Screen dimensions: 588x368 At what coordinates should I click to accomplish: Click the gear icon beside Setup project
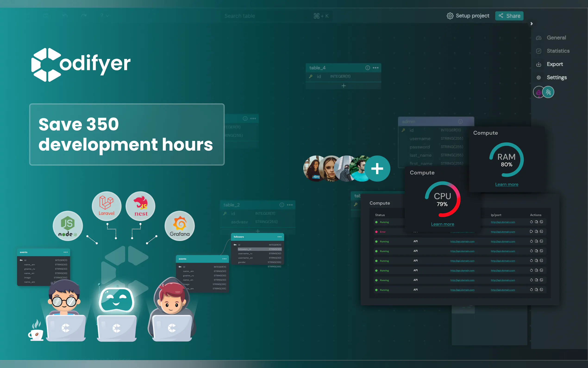point(450,16)
